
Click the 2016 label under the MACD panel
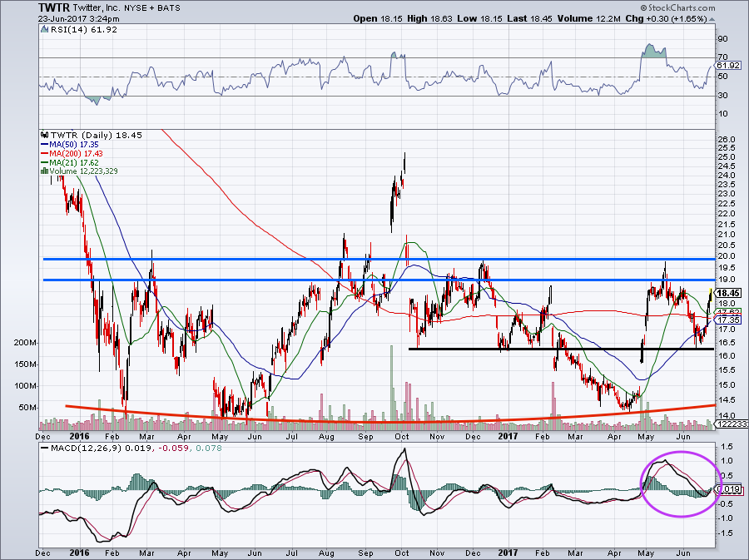coord(79,553)
